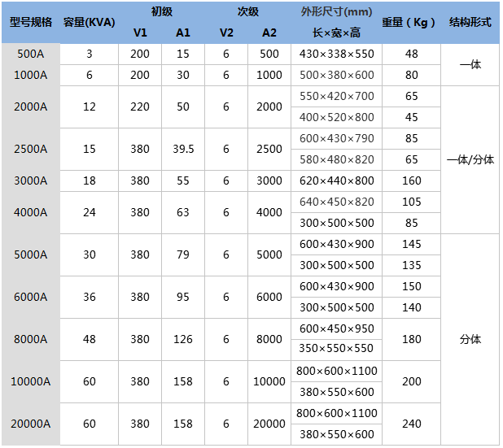Click the A1 sub-header
503x448 pixels.
point(183,33)
